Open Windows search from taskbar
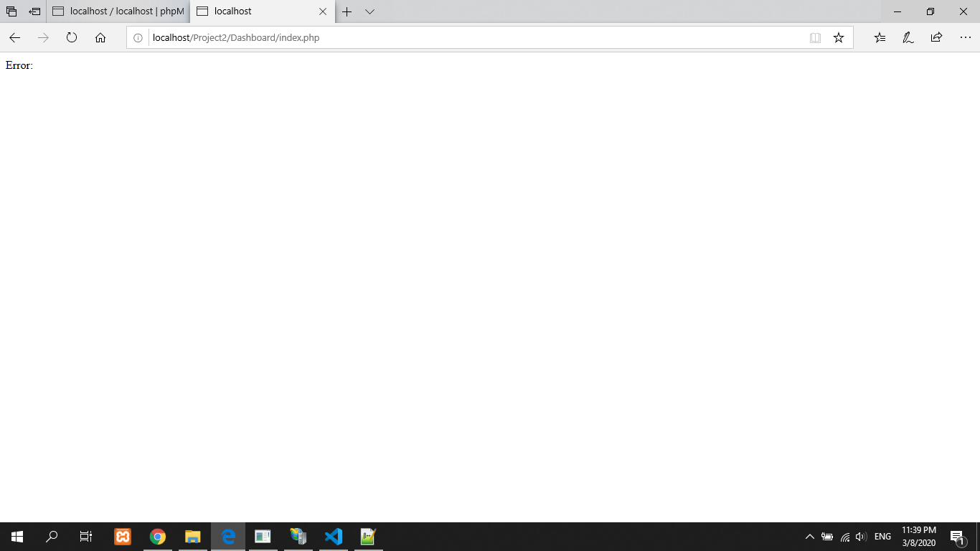 52,537
